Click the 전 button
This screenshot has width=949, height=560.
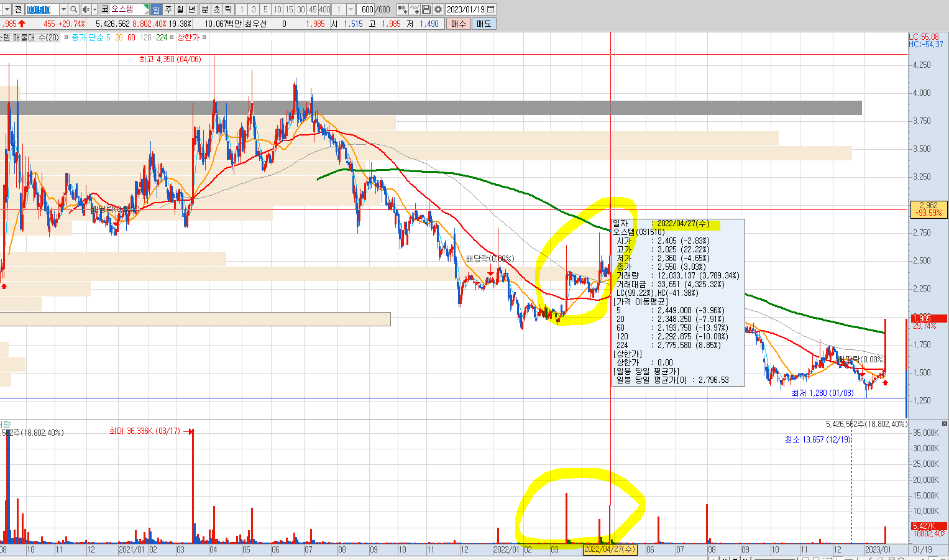(x=18, y=9)
